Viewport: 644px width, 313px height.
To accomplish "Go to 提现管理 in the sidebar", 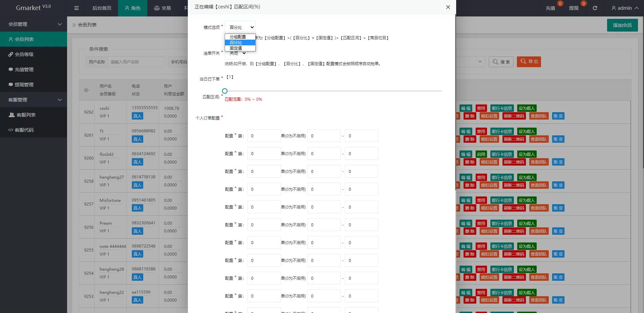I will [34, 85].
